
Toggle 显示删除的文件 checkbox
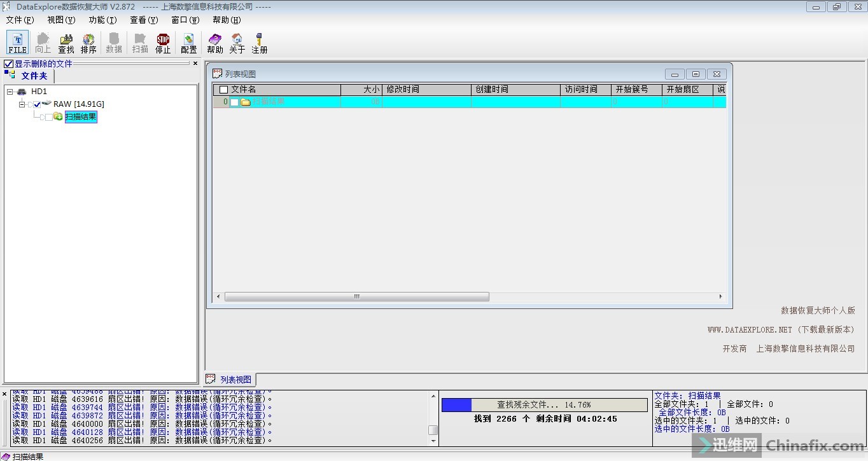[8, 64]
